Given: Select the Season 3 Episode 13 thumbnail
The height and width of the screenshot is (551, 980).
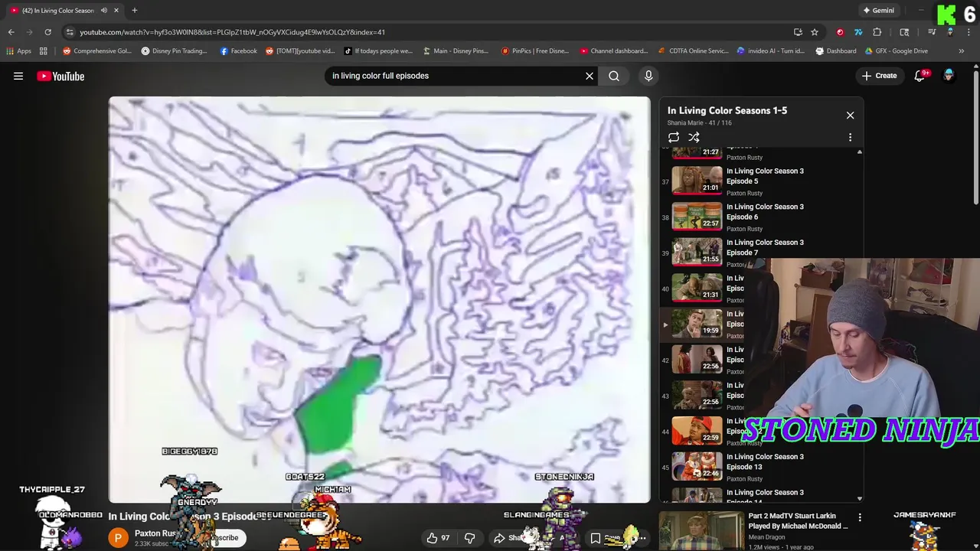Looking at the screenshot, I should coord(697,466).
